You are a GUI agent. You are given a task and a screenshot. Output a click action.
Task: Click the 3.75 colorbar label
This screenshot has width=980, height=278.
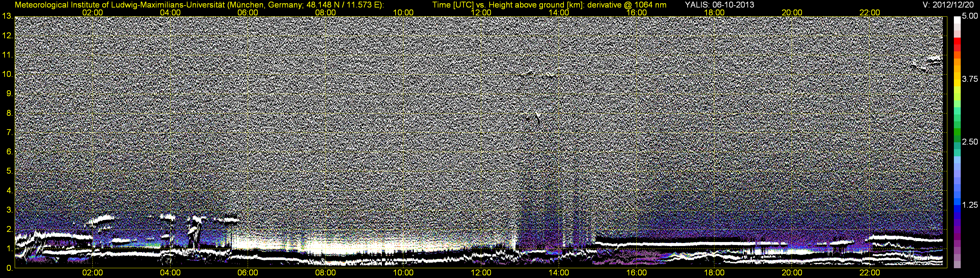[x=969, y=79]
